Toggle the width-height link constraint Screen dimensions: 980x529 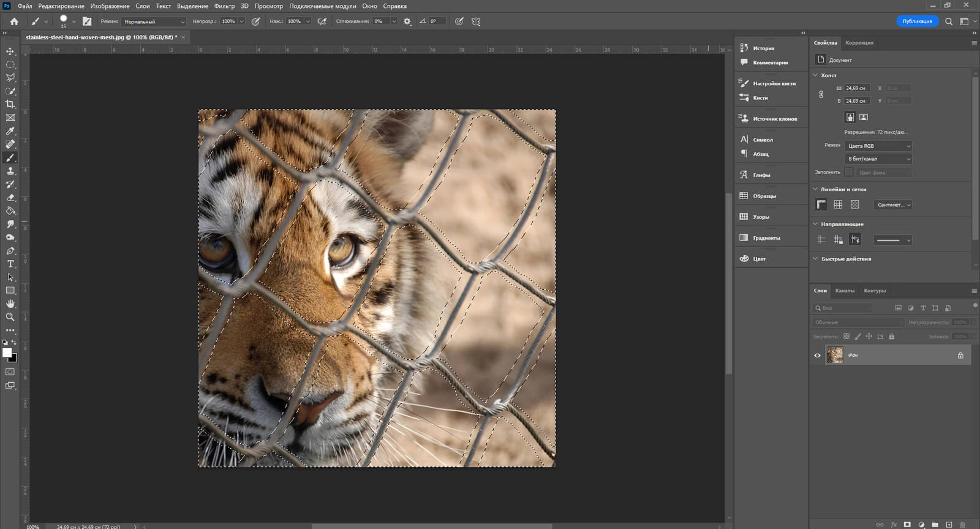tap(821, 94)
